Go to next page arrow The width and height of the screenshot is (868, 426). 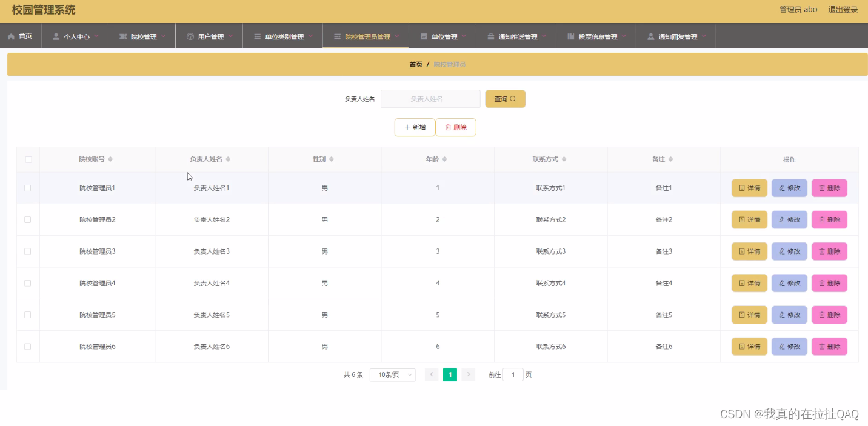pyautogui.click(x=469, y=374)
